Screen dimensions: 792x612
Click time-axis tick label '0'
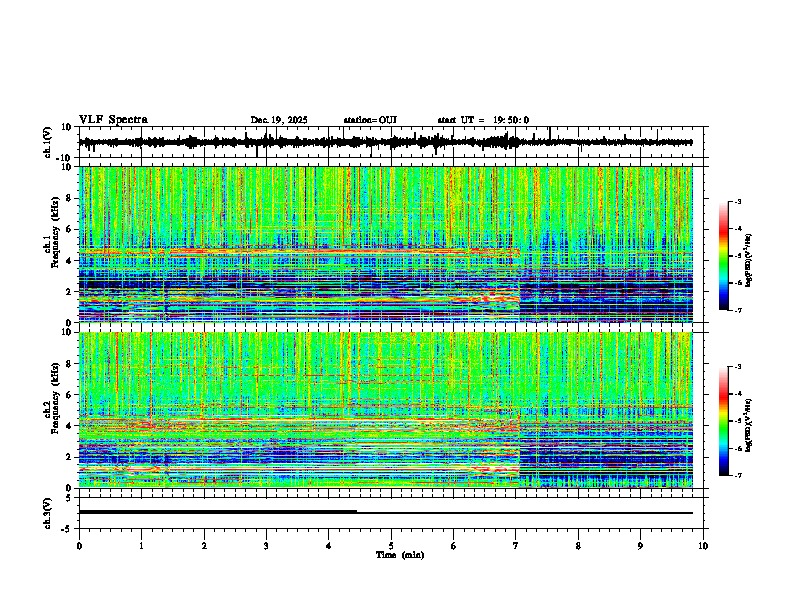point(79,546)
